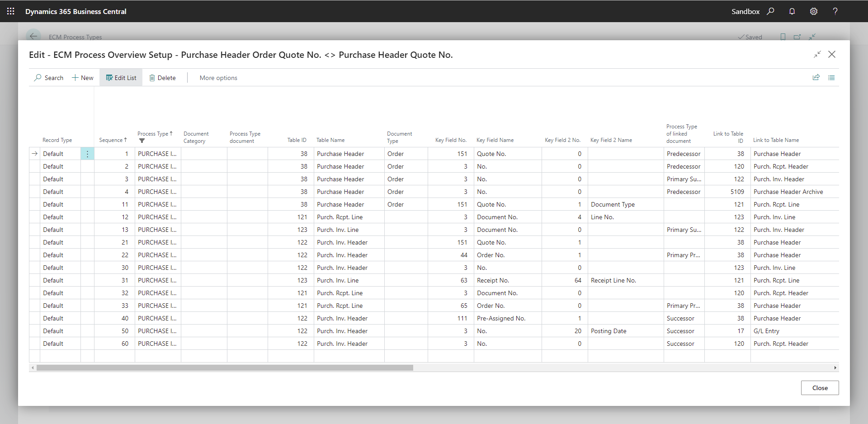Select the G/L Entry link table cell

[766, 331]
